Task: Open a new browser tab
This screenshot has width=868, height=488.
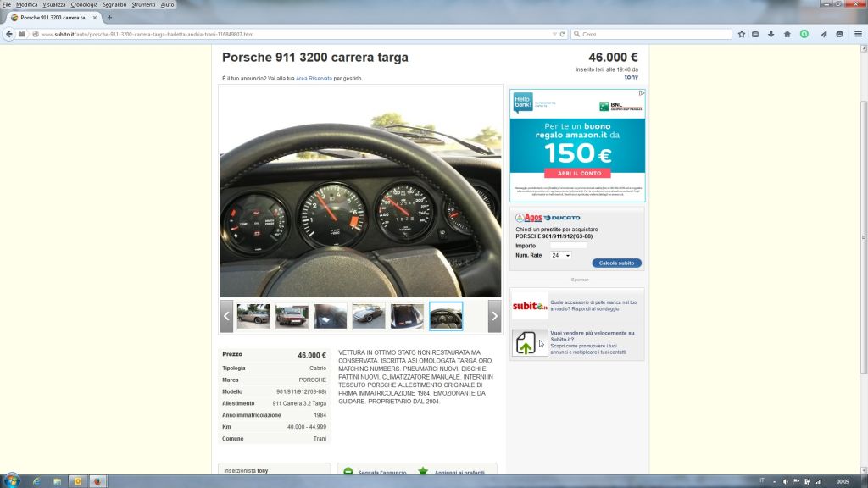Action: pos(109,18)
